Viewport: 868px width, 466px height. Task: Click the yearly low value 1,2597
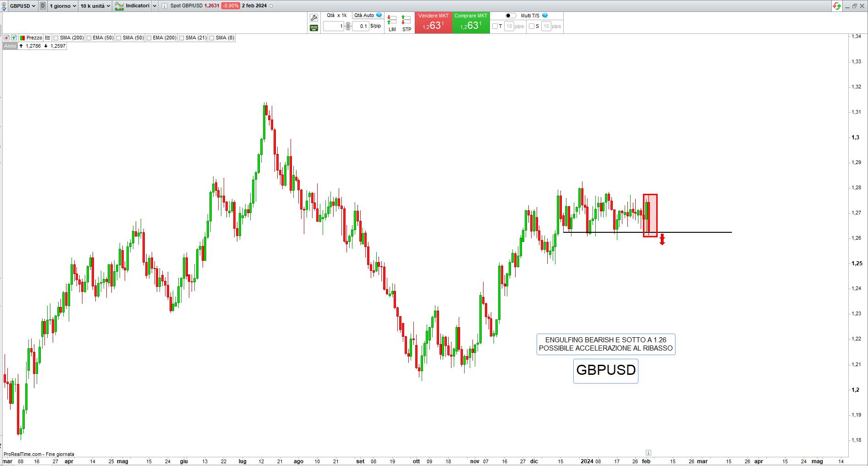click(x=58, y=46)
